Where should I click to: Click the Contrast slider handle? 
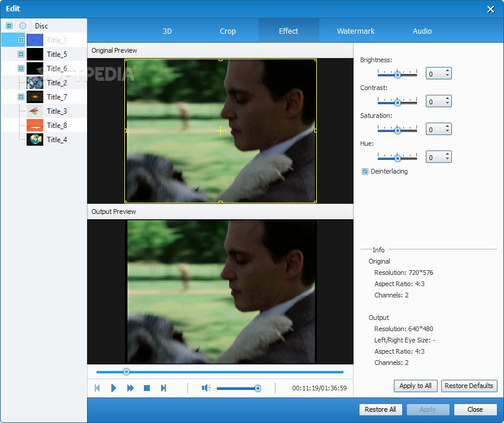pyautogui.click(x=397, y=103)
